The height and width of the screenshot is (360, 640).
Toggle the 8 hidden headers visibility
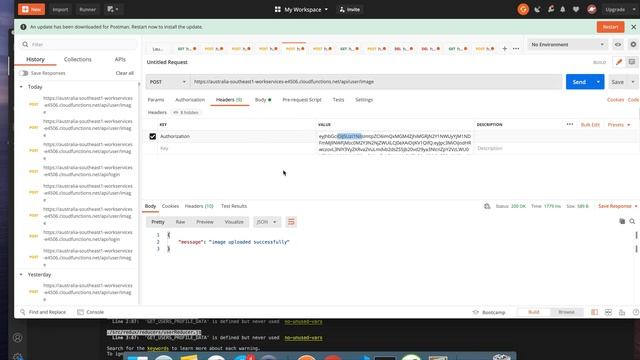(186, 112)
